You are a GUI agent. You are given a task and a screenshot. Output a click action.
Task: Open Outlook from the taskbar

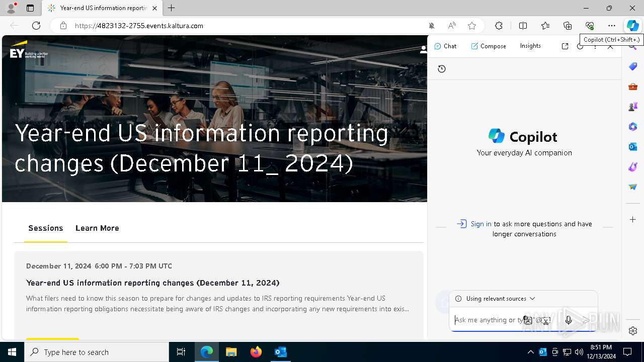pyautogui.click(x=280, y=352)
